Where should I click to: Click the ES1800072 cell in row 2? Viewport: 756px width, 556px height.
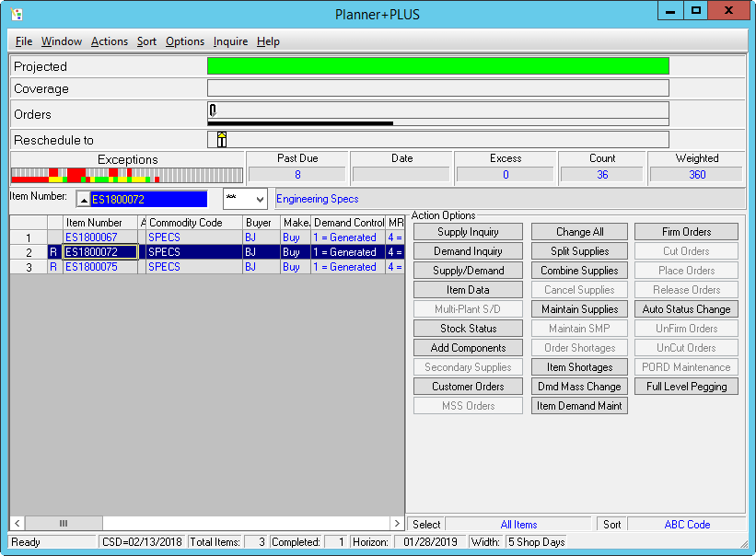100,251
